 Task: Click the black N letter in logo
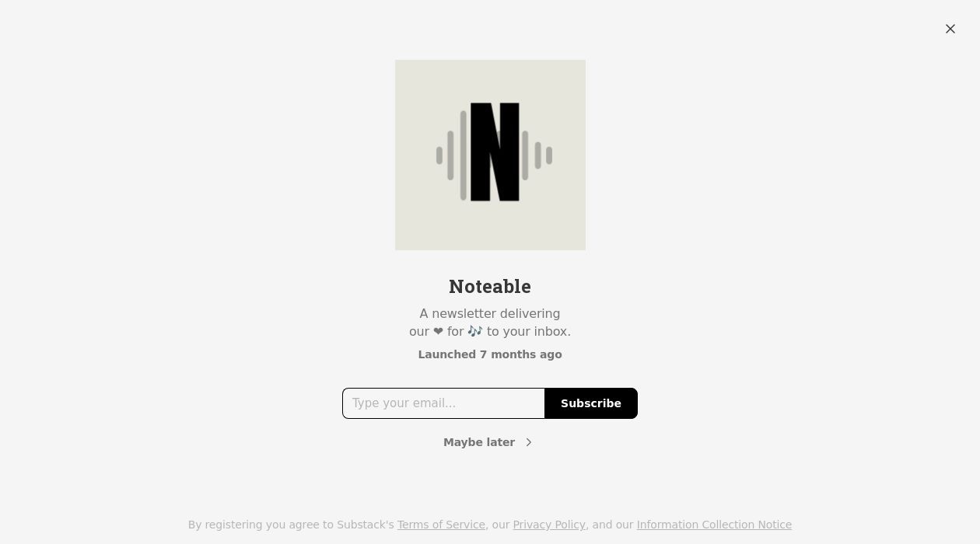[x=495, y=152]
